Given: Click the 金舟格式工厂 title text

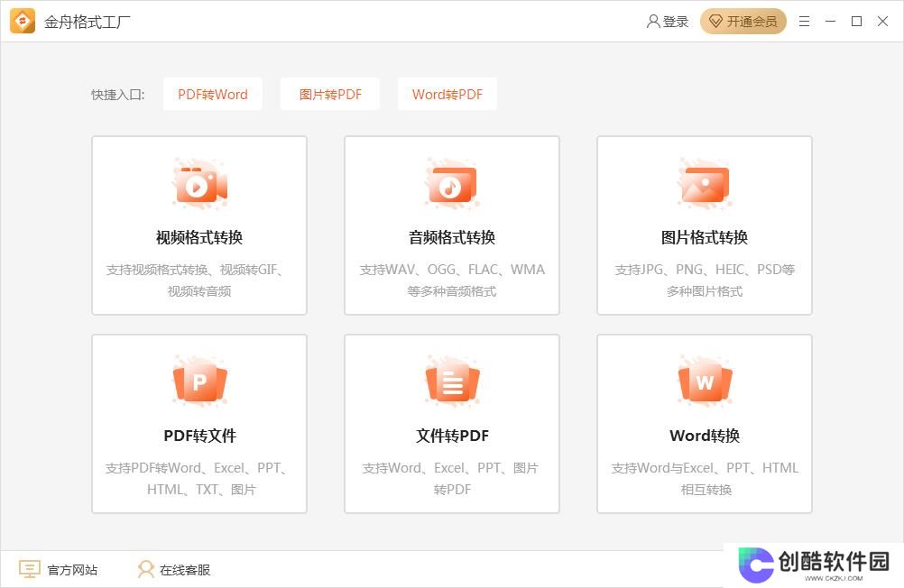Looking at the screenshot, I should point(87,22).
